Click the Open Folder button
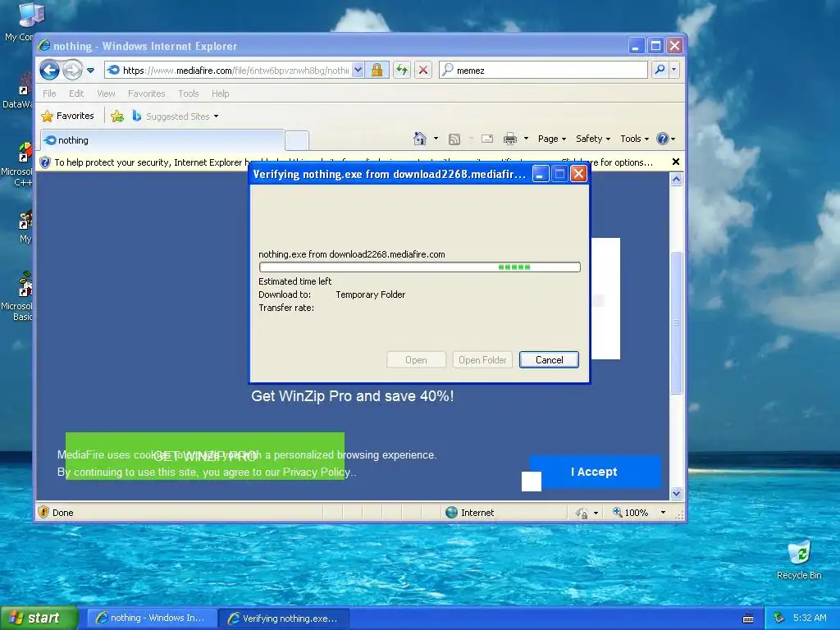The height and width of the screenshot is (630, 840). (x=482, y=360)
